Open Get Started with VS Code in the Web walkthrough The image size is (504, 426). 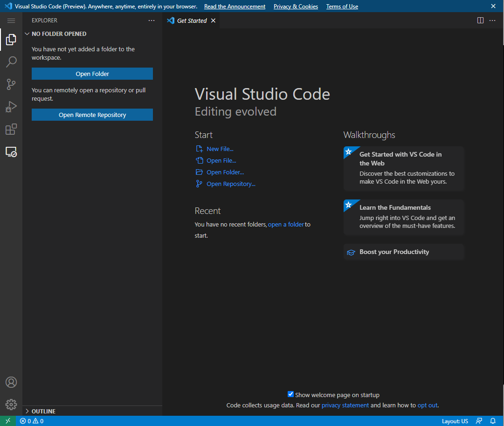click(x=404, y=169)
